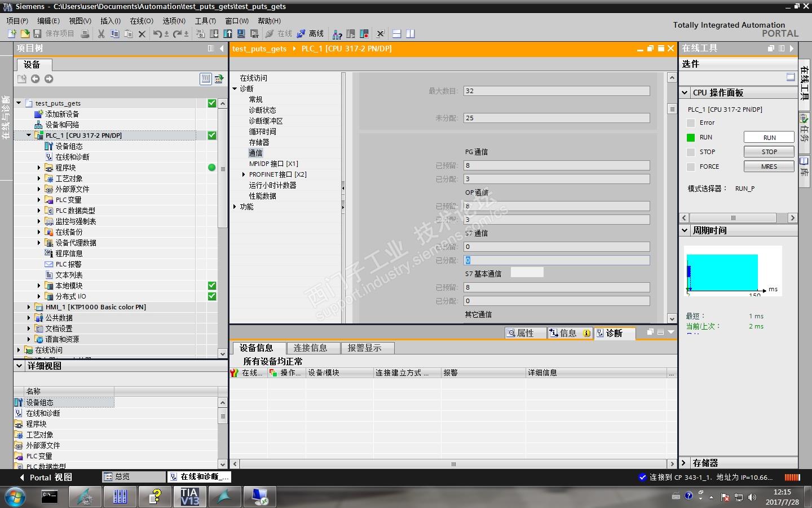Click the Undo arrow icon

click(157, 34)
